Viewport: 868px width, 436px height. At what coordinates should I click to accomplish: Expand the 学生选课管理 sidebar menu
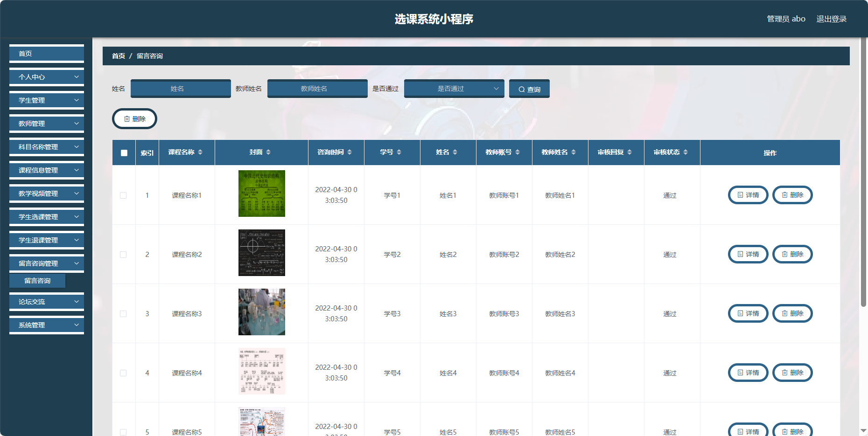point(47,217)
